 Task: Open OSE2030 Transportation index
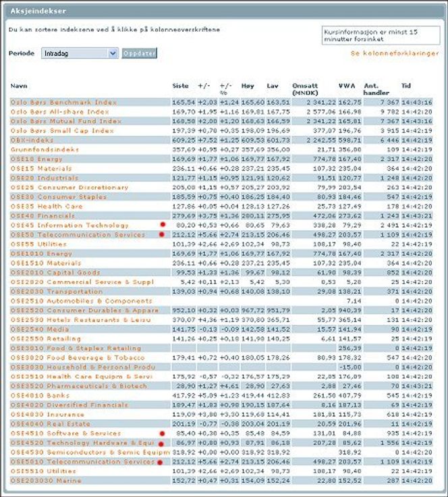(57, 292)
